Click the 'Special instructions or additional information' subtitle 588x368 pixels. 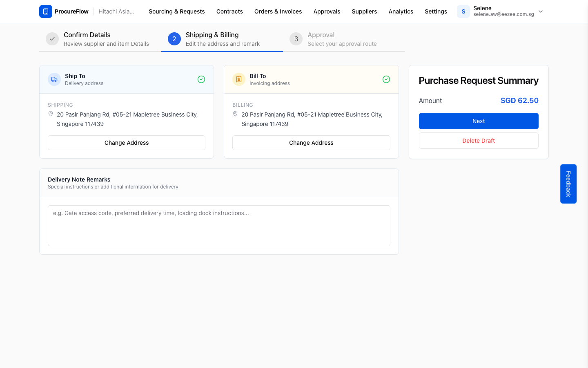[x=113, y=187]
